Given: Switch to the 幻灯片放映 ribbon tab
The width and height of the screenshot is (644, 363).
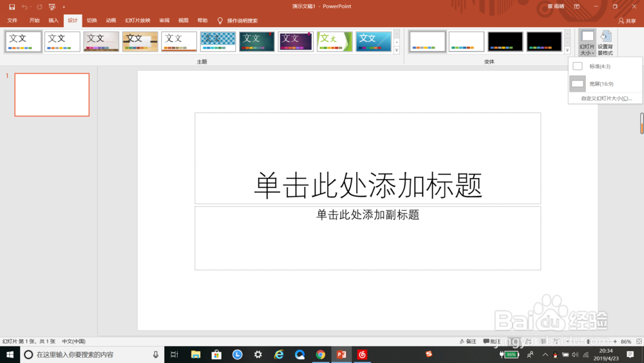Looking at the screenshot, I should point(138,21).
